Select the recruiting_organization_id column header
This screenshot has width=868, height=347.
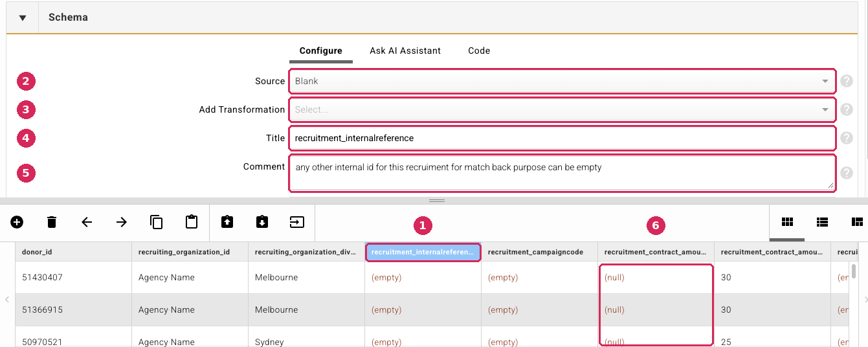[x=190, y=252]
